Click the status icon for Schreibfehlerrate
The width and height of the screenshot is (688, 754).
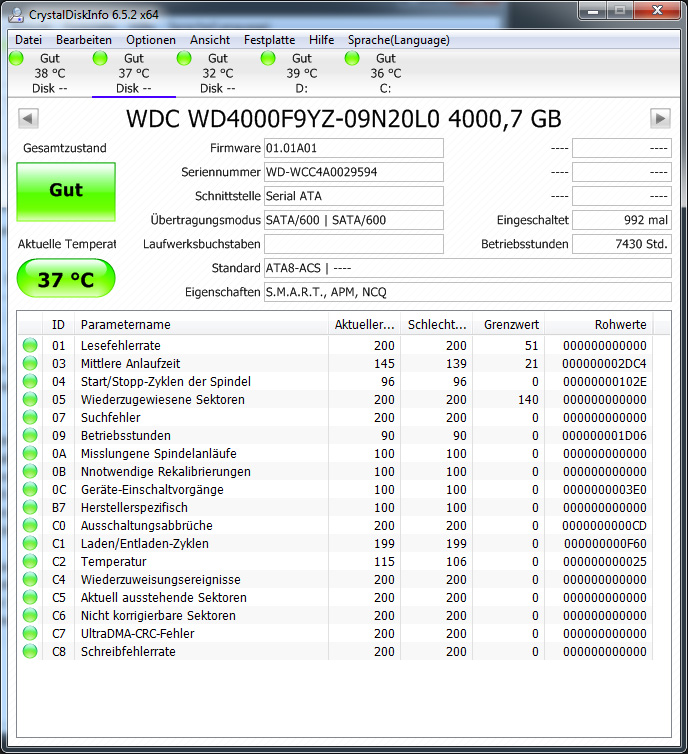point(30,652)
